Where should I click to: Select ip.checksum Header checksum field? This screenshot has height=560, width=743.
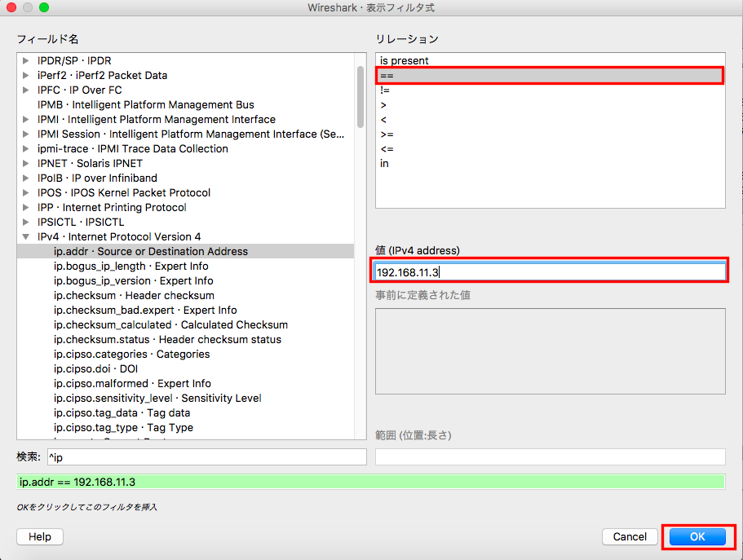coord(185,296)
